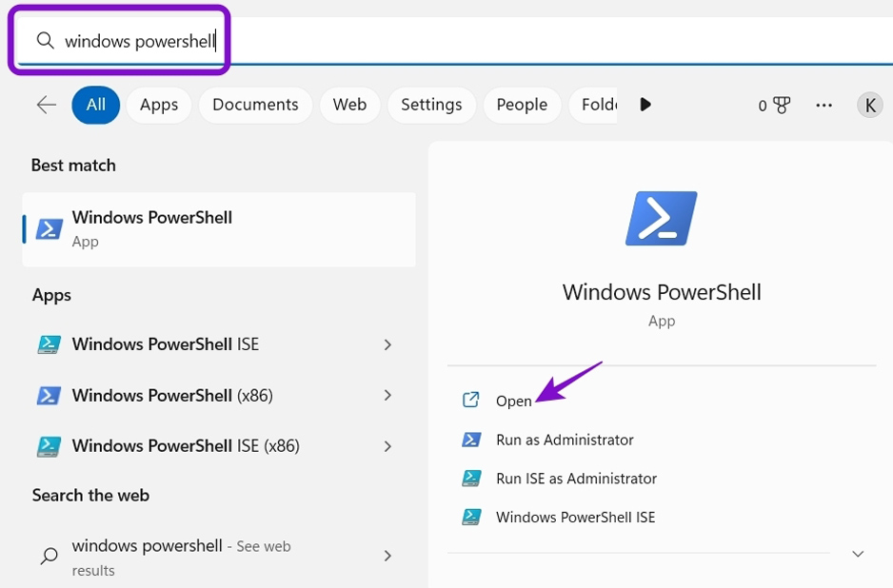Choose Run as Administrator

[x=564, y=440]
